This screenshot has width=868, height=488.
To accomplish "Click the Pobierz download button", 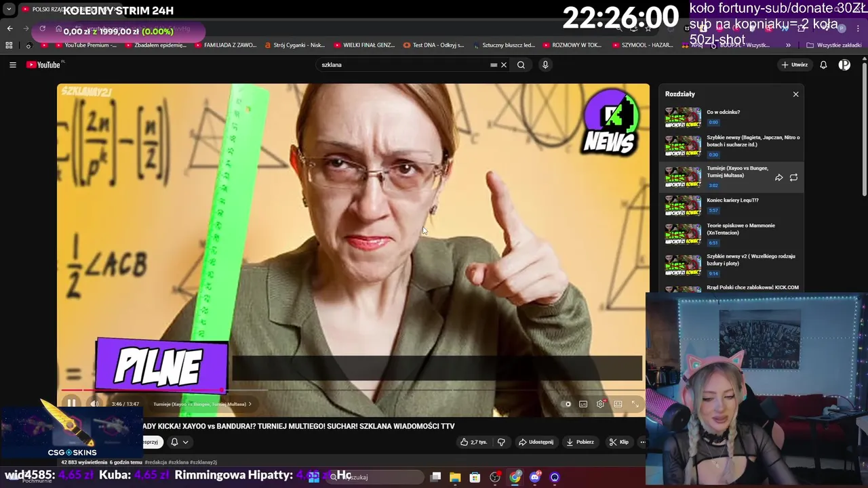I will click(580, 442).
